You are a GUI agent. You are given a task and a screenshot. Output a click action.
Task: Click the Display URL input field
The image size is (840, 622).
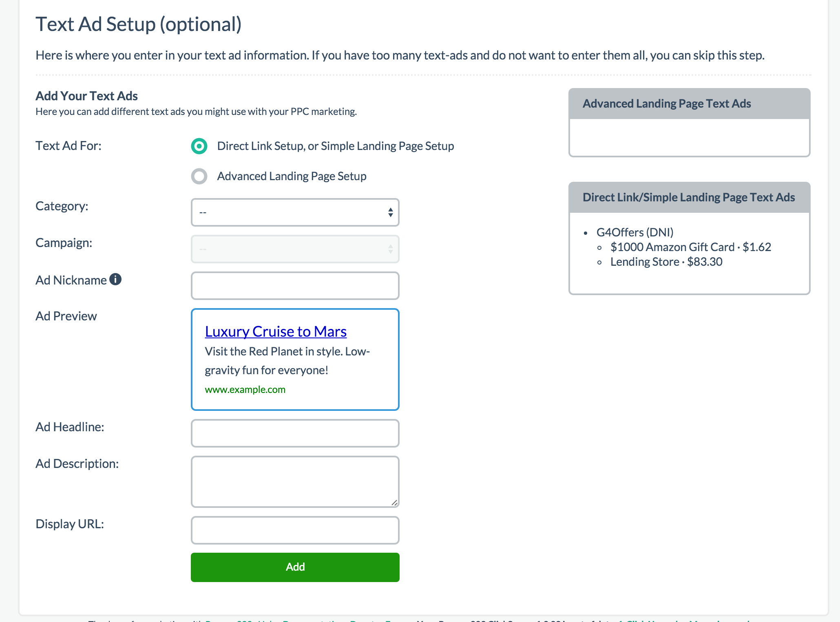(x=295, y=530)
